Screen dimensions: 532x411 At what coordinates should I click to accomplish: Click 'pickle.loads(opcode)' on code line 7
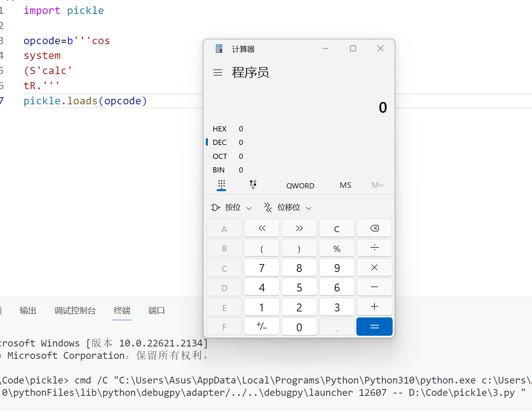[x=85, y=101]
